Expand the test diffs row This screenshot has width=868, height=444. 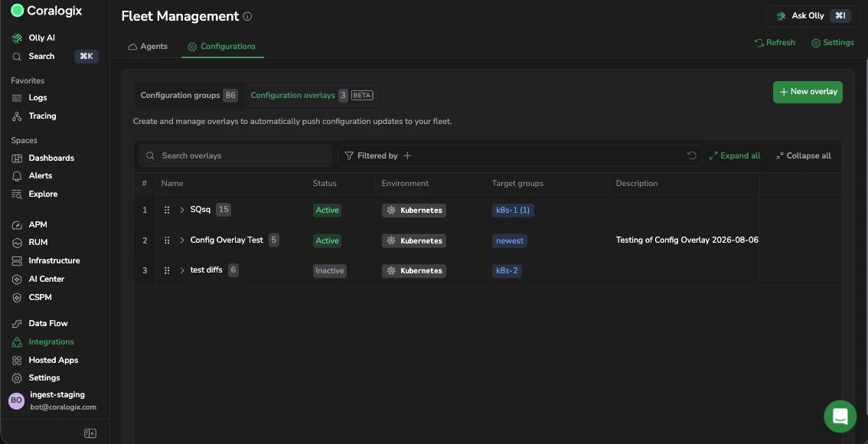(x=182, y=271)
